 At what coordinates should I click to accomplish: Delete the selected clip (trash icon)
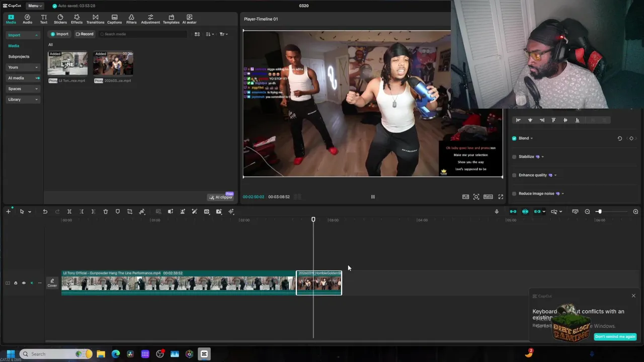[106, 212]
